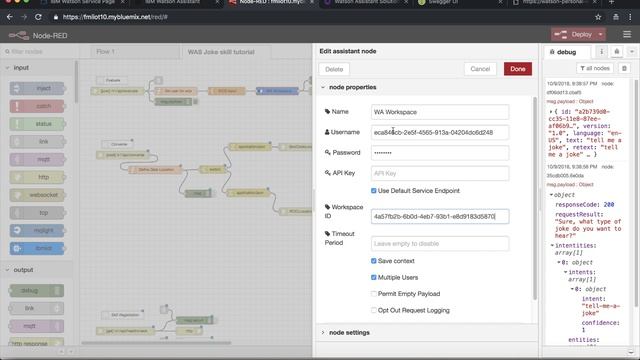The height and width of the screenshot is (360, 640).
Task: Clear debug messages with the trash icon
Action: point(624,68)
